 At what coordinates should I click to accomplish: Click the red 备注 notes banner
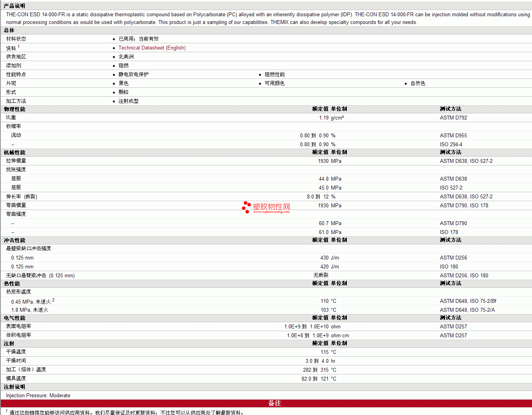pos(266,403)
